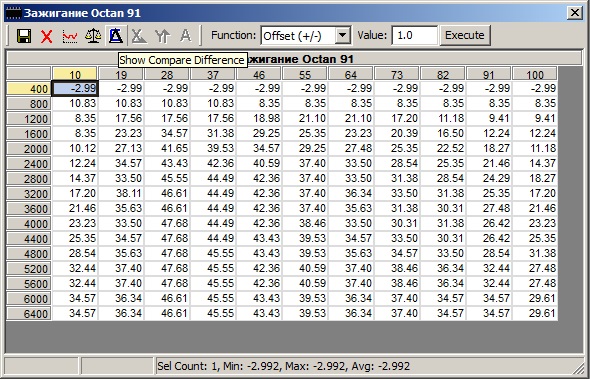The image size is (590, 380).
Task: Open the Function dropdown showing Offset (+/-)
Action: [x=306, y=36]
